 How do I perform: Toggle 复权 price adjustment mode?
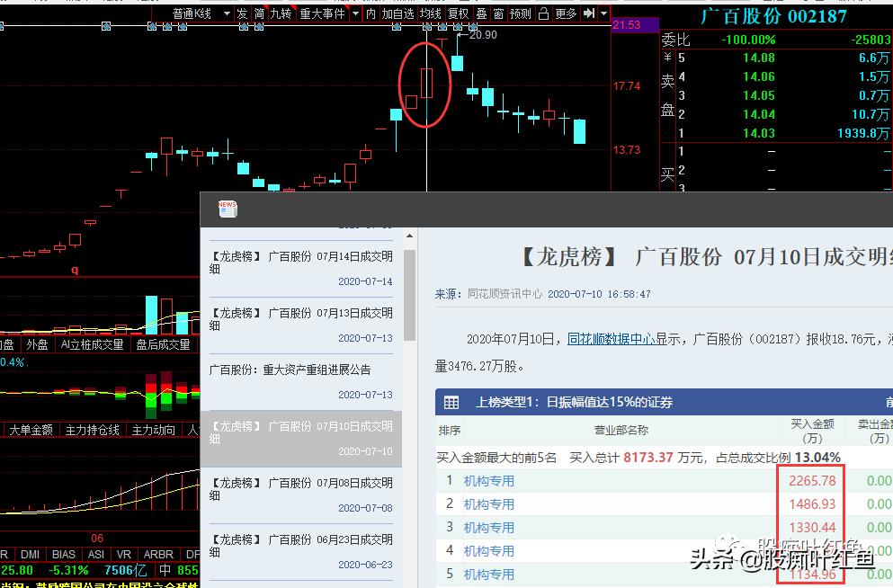[459, 13]
